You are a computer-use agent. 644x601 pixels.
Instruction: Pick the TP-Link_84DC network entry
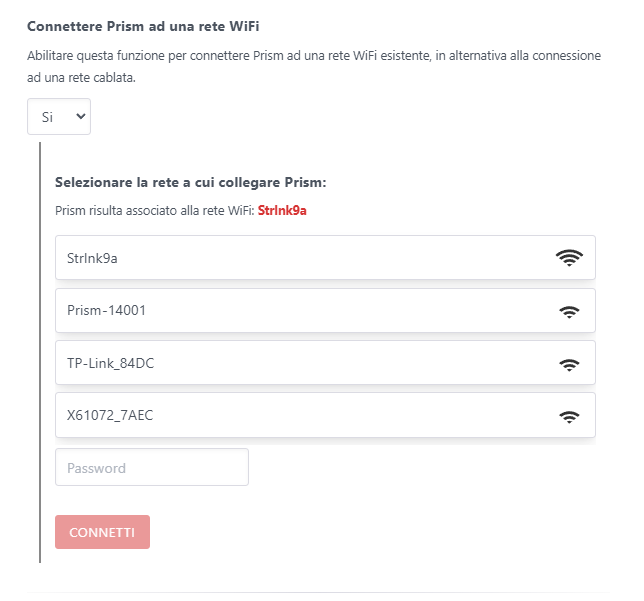pyautogui.click(x=325, y=363)
